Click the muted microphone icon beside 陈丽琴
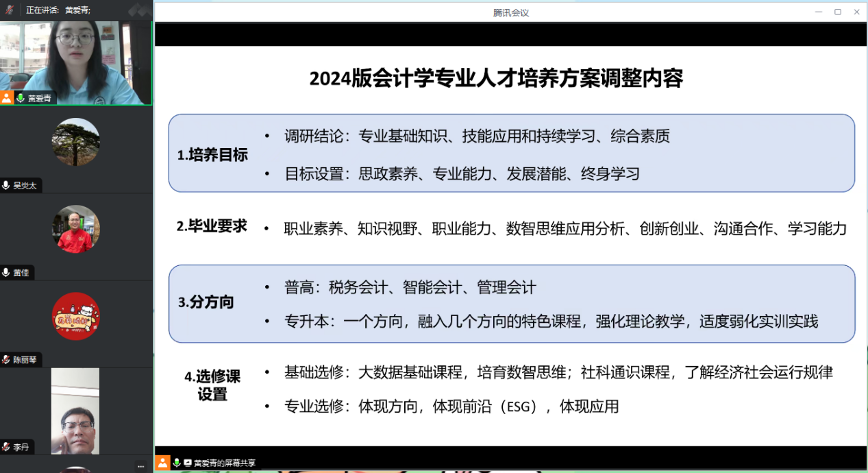 point(6,359)
